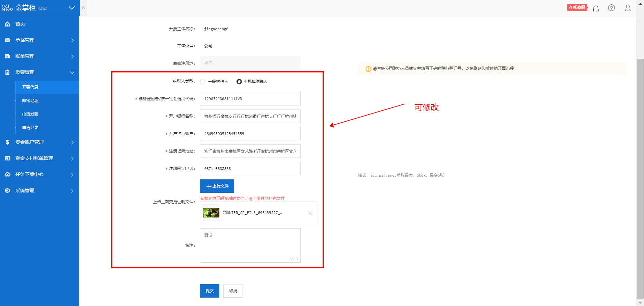Click the 发票管理 clipboard icon

pyautogui.click(x=7, y=73)
